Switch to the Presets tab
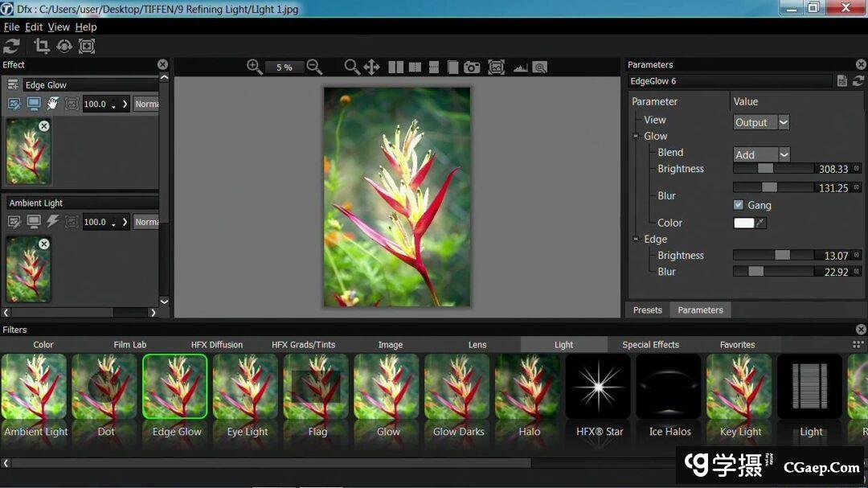The width and height of the screenshot is (868, 488). tap(647, 310)
